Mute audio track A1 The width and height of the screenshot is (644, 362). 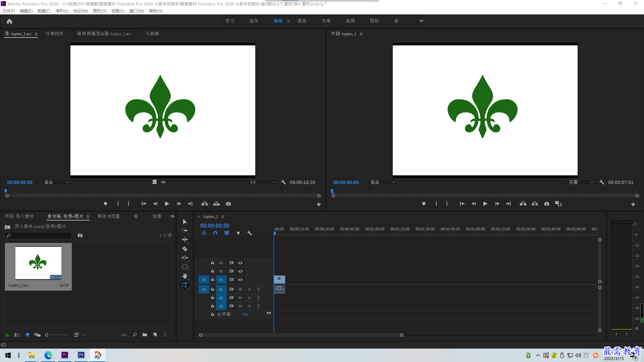tap(240, 290)
